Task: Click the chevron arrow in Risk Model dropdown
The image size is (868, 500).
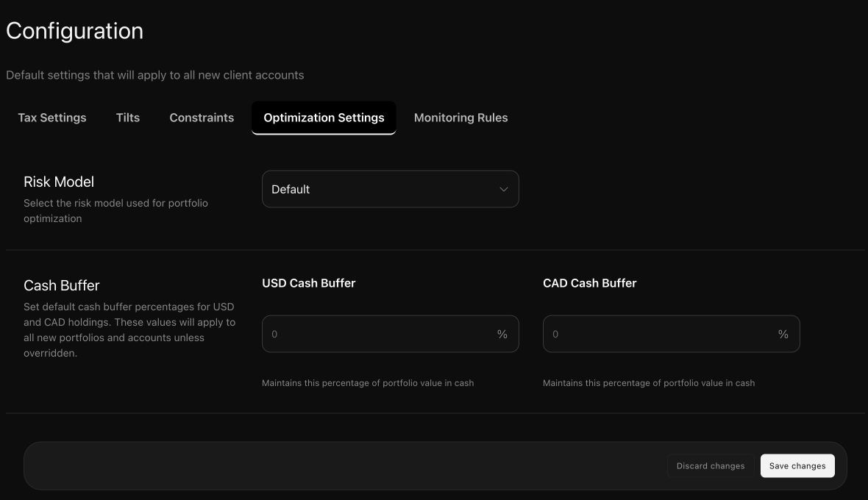Action: click(504, 189)
